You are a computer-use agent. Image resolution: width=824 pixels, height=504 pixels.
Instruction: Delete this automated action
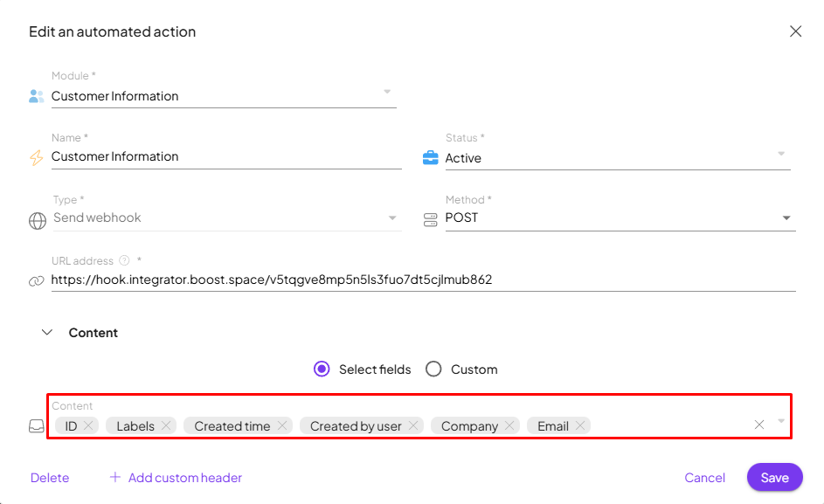[50, 478]
